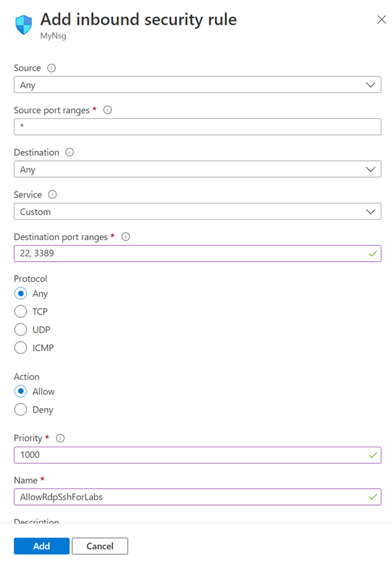The image size is (392, 567).
Task: Select the Name field containing AllowRdpSshForLabs
Action: pyautogui.click(x=196, y=497)
